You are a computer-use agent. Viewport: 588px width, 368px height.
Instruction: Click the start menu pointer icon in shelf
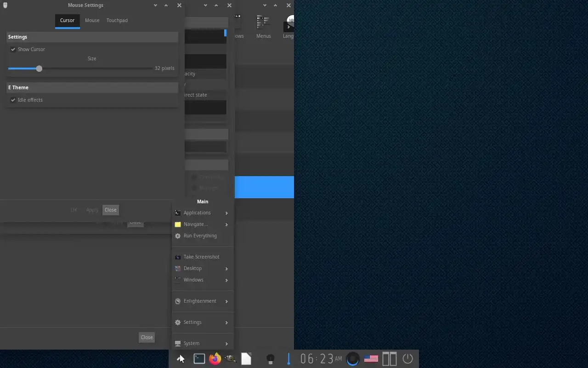[181, 359]
